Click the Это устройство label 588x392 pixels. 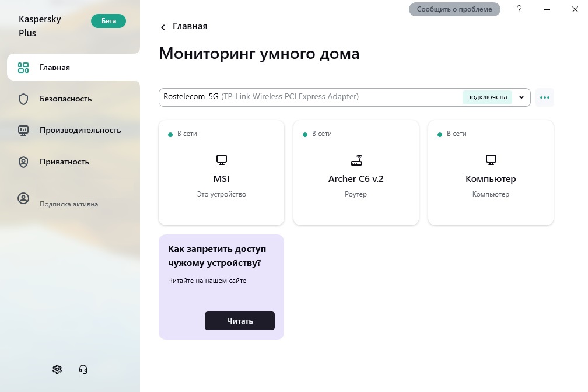[221, 194]
